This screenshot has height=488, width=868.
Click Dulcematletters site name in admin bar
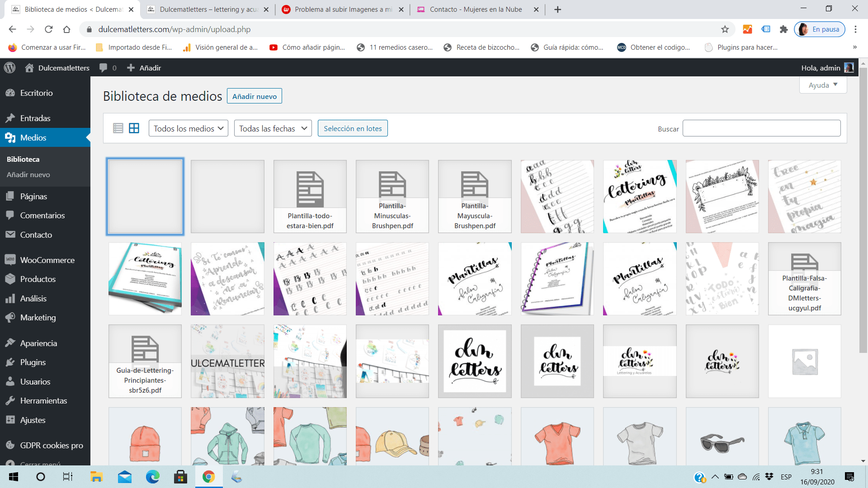pyautogui.click(x=57, y=68)
